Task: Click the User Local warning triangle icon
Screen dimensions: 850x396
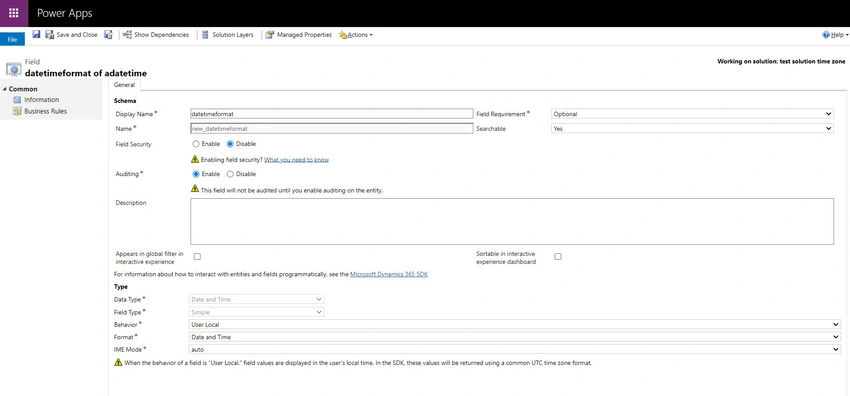Action: point(118,362)
